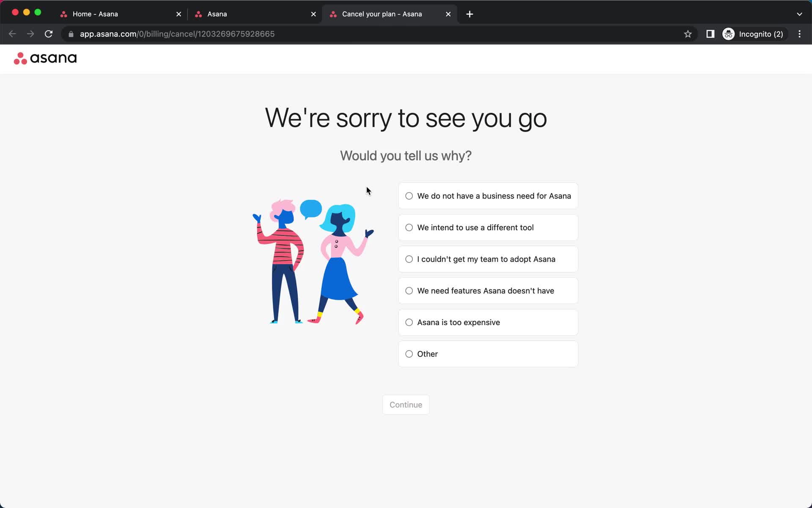Image resolution: width=812 pixels, height=508 pixels.
Task: Select Other as cancellation reason
Action: click(409, 353)
